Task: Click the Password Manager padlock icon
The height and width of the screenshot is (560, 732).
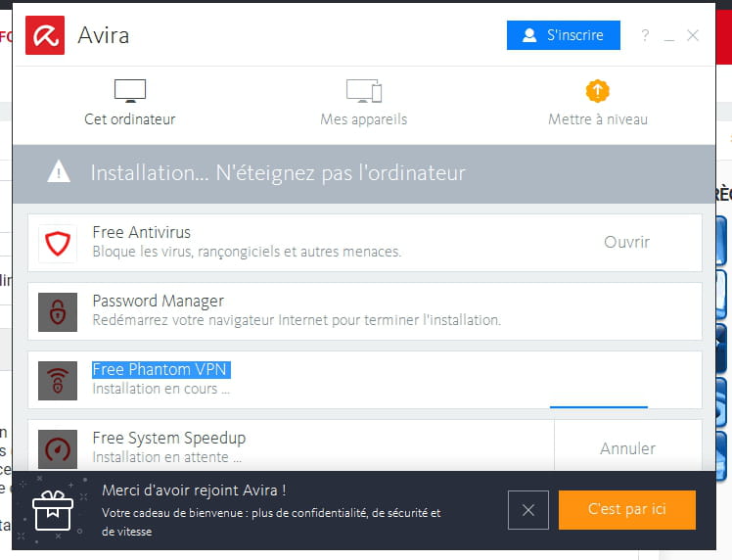Action: pos(58,312)
